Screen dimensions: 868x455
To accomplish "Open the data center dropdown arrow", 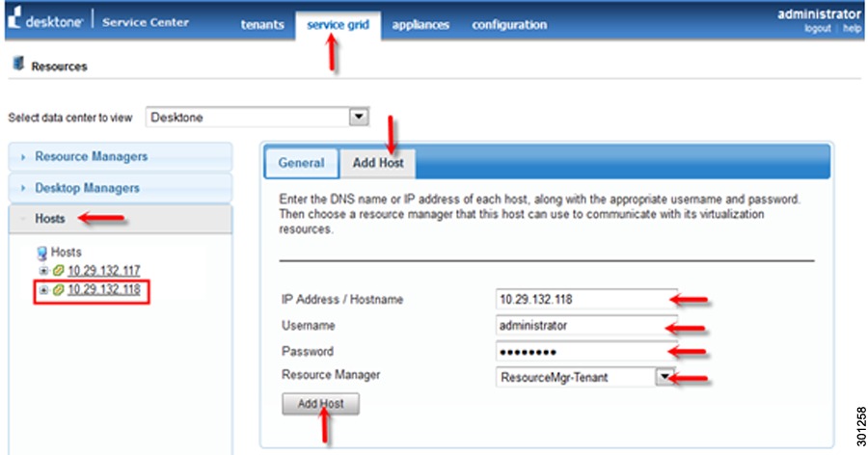I will click(x=359, y=117).
